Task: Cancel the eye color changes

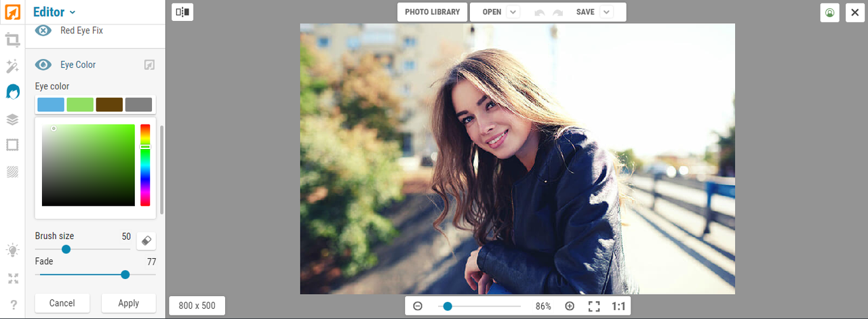Action: pyautogui.click(x=62, y=303)
